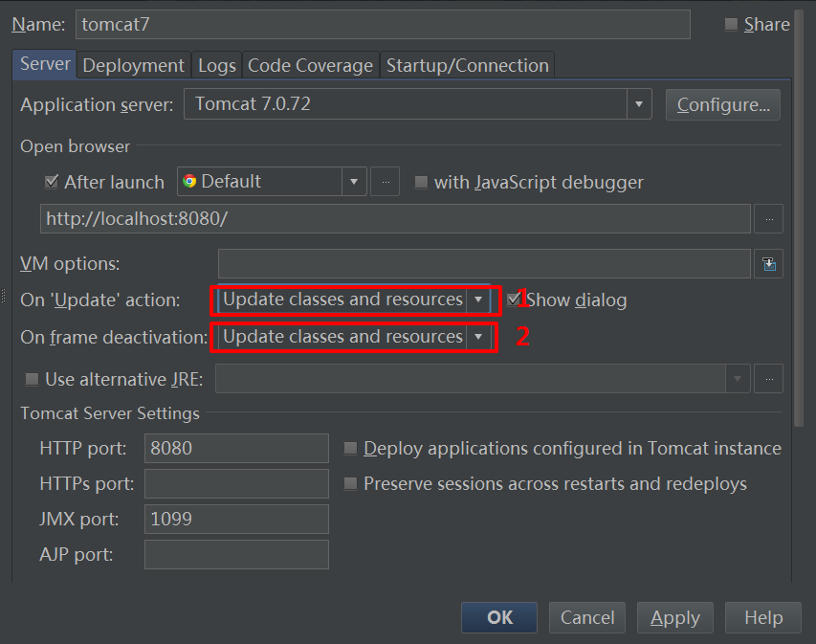816x644 pixels.
Task: Open browser settings via ellipsis next to Default dropdown
Action: tap(385, 181)
